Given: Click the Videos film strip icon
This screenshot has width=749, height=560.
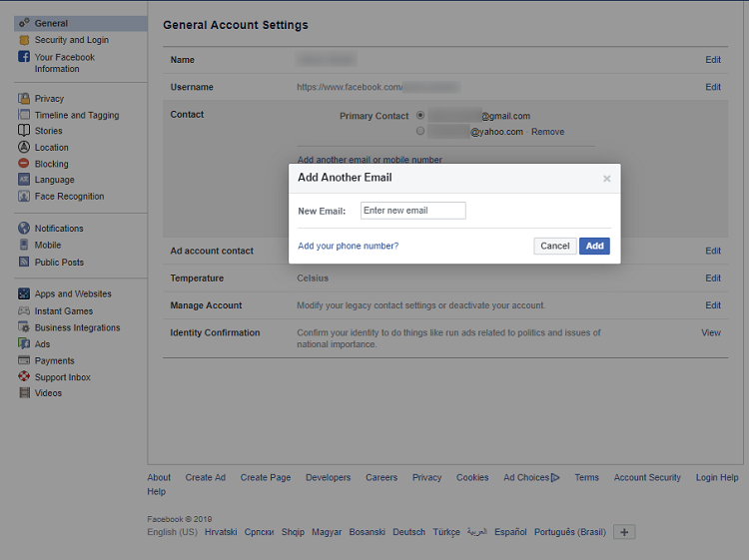Looking at the screenshot, I should pyautogui.click(x=24, y=393).
